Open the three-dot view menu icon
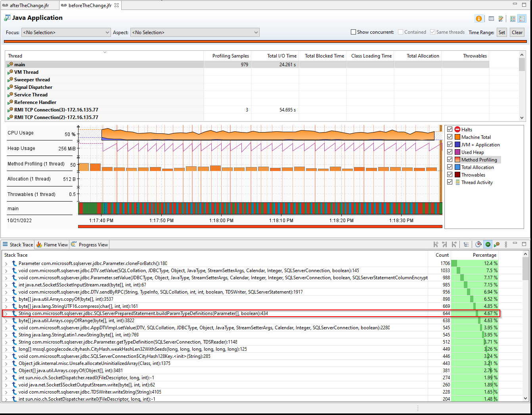532x415 pixels. coord(506,244)
